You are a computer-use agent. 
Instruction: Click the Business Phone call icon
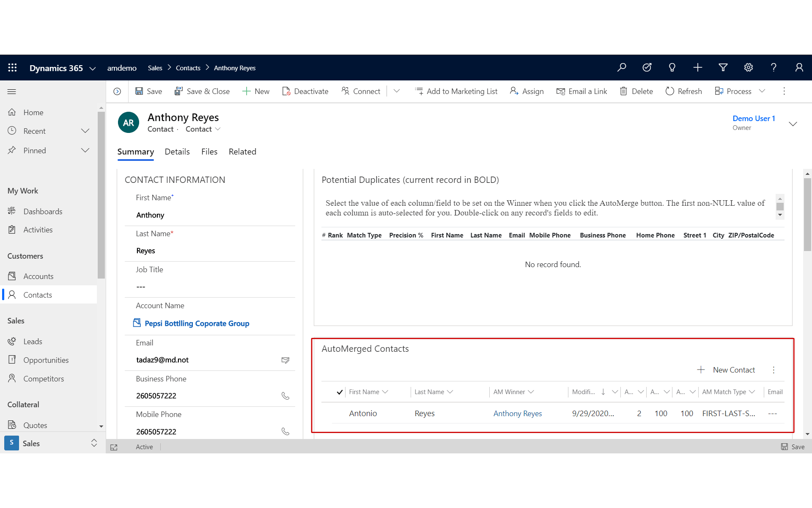click(285, 396)
